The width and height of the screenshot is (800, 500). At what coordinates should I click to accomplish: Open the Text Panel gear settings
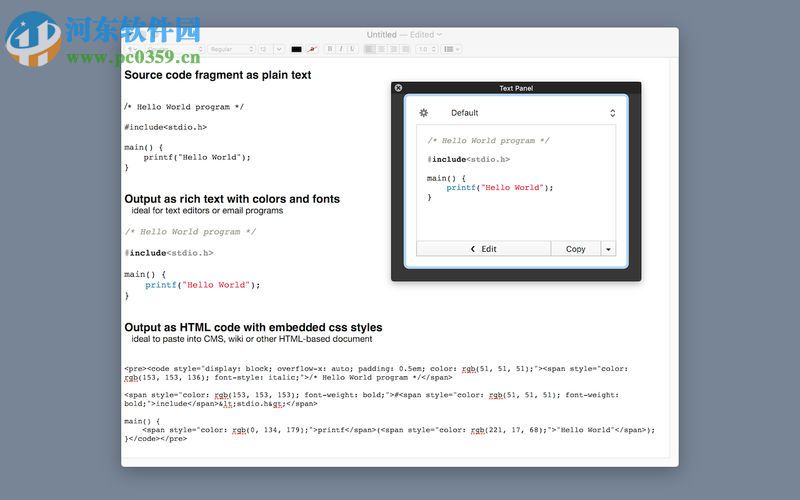[x=423, y=113]
